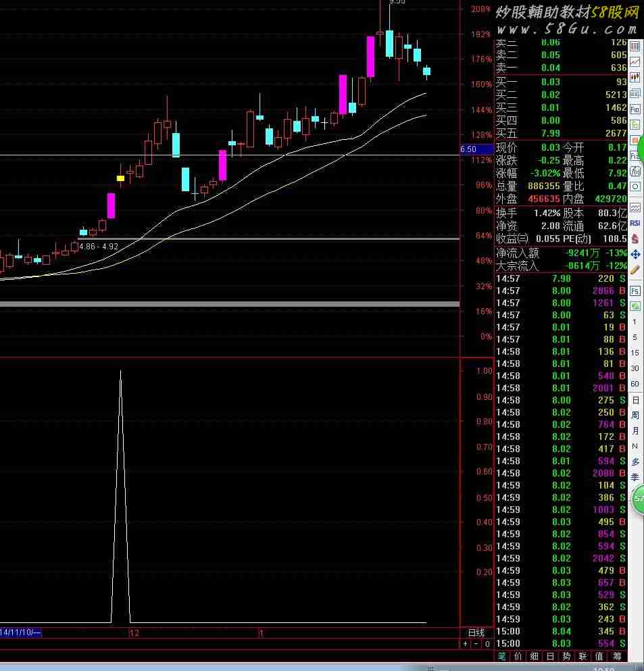Click the minus zoom-out button
The width and height of the screenshot is (644, 671).
pyautogui.click(x=476, y=643)
